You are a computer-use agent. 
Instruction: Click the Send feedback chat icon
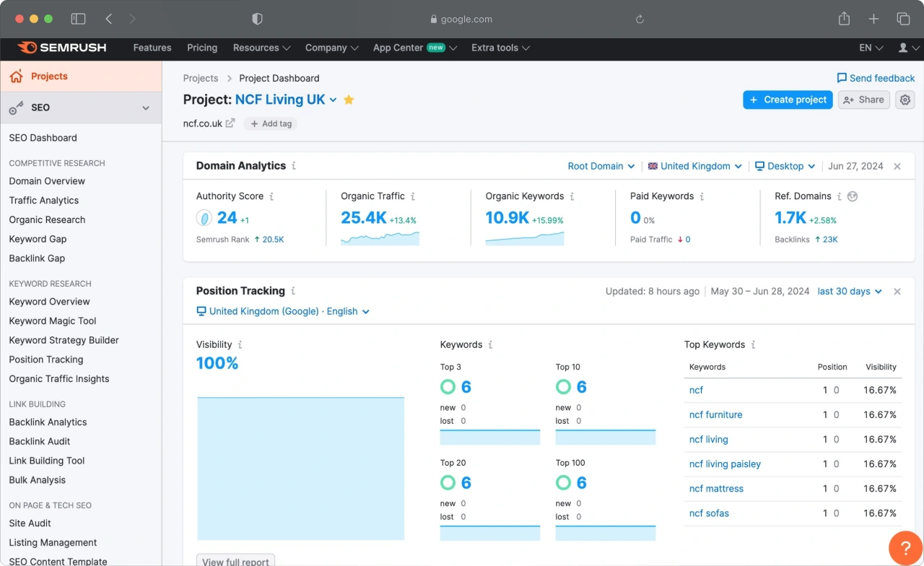coord(842,78)
